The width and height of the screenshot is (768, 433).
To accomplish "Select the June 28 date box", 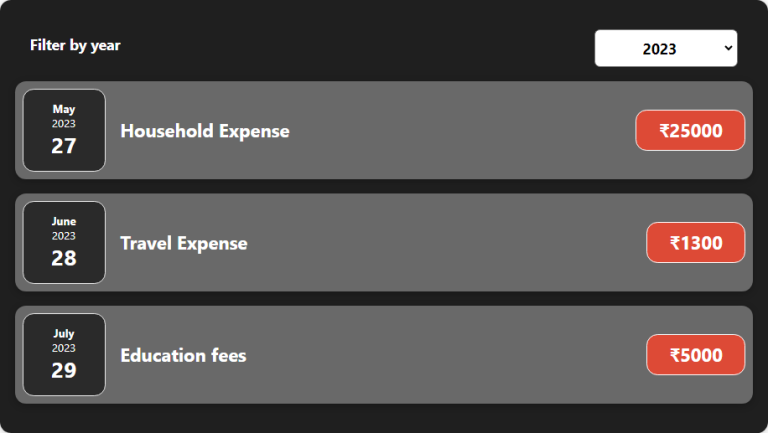I will coord(64,242).
